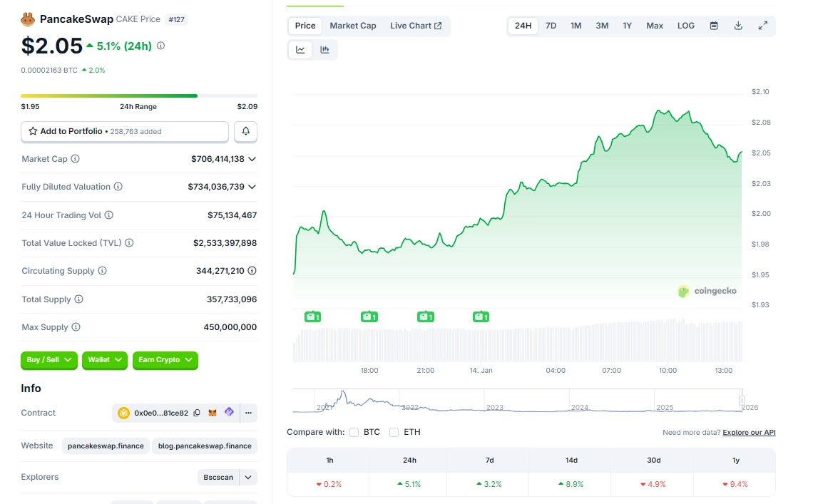Toggle LOG scale on the chart
The image size is (813, 504).
click(685, 26)
